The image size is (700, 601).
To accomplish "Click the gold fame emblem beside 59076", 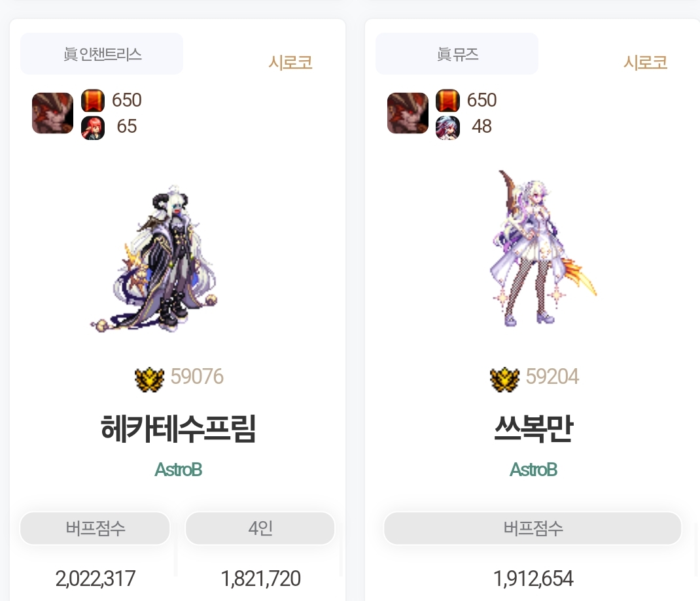I will coord(150,379).
